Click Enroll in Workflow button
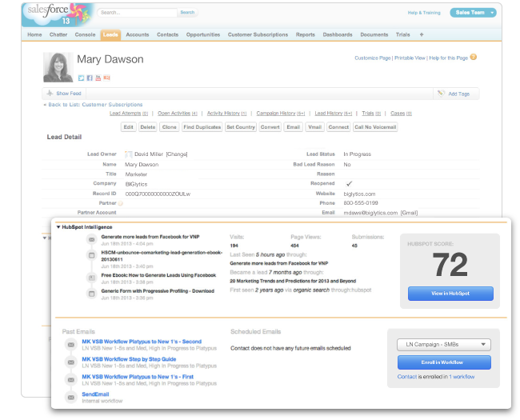The height and width of the screenshot is (420, 520). (x=444, y=362)
